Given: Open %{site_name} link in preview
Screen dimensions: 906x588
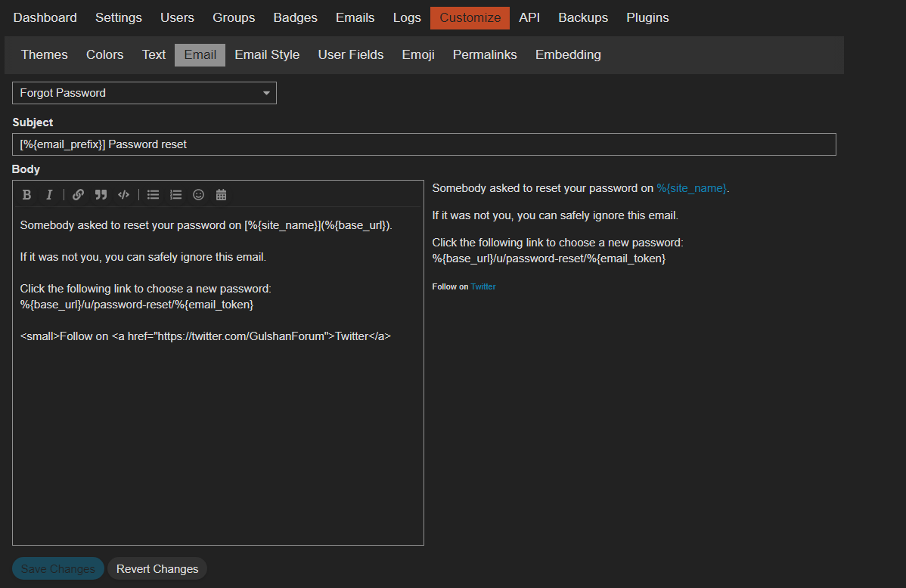Looking at the screenshot, I should (x=692, y=188).
